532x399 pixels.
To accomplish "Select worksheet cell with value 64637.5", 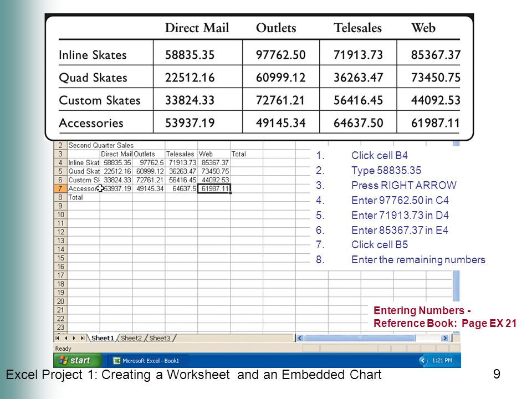I will (181, 188).
